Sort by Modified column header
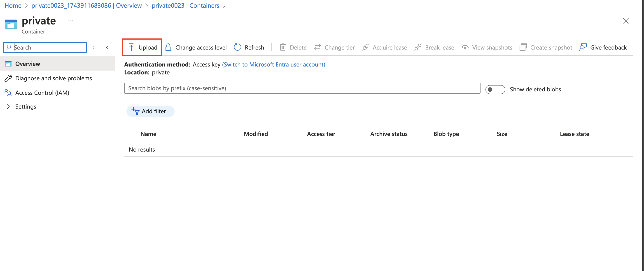Image resolution: width=644 pixels, height=271 pixels. (x=256, y=134)
